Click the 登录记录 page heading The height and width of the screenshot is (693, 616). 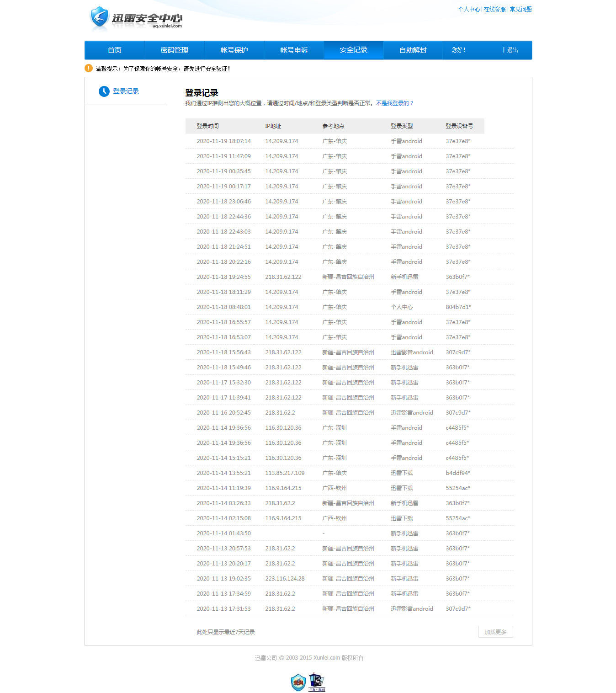[x=202, y=93]
